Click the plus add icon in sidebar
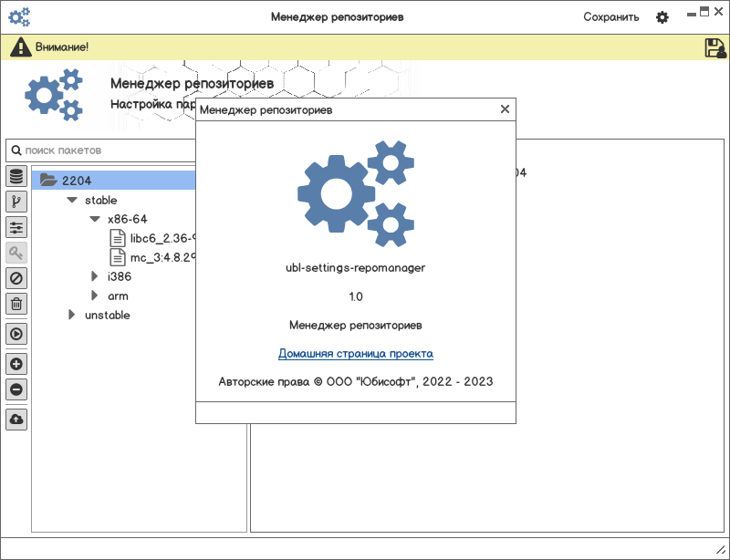Viewport: 730px width, 560px height. pyautogui.click(x=16, y=364)
